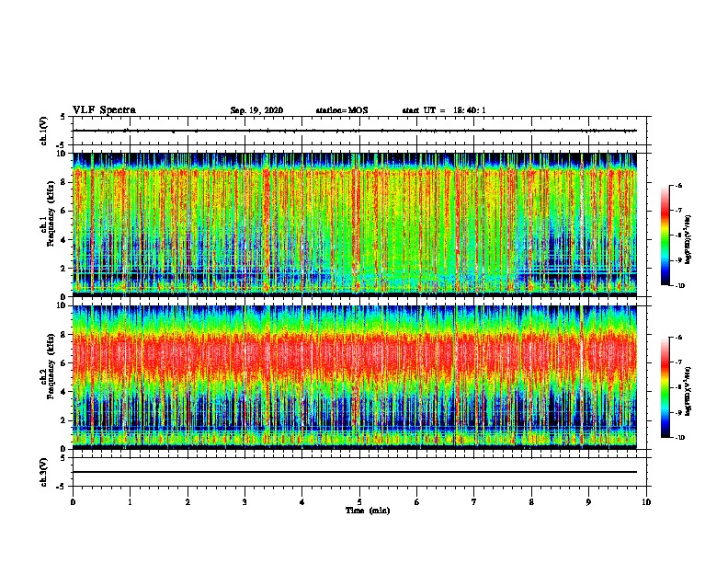Click the ch.2 color bar PSD label

tap(688, 391)
